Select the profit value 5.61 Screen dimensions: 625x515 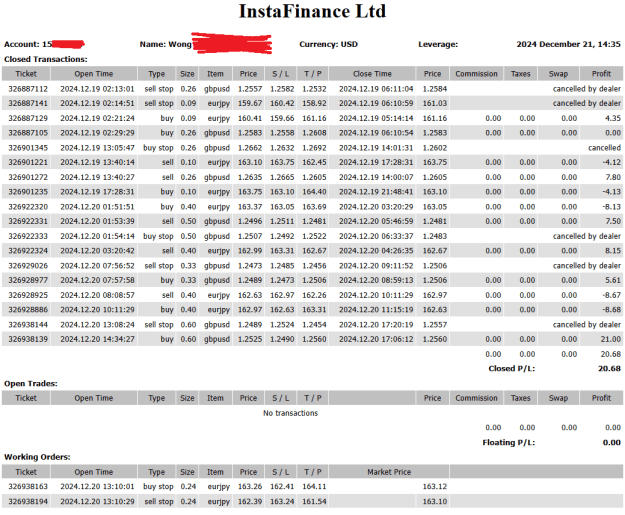613,280
